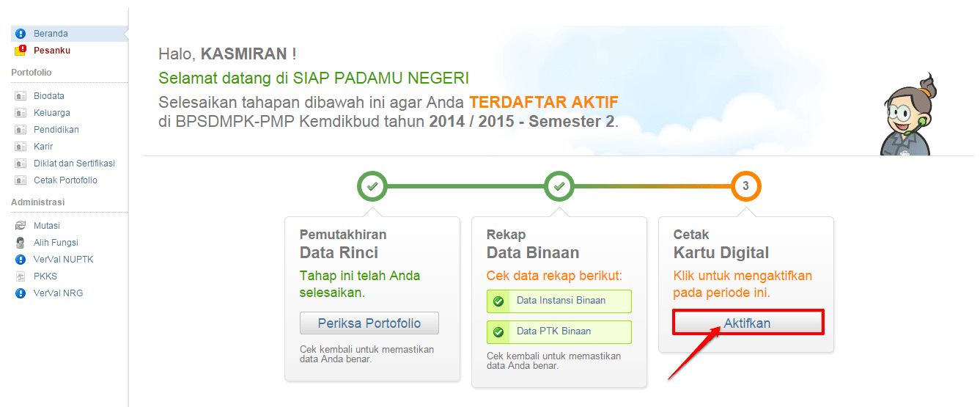Click the second completed step circle

(x=559, y=186)
